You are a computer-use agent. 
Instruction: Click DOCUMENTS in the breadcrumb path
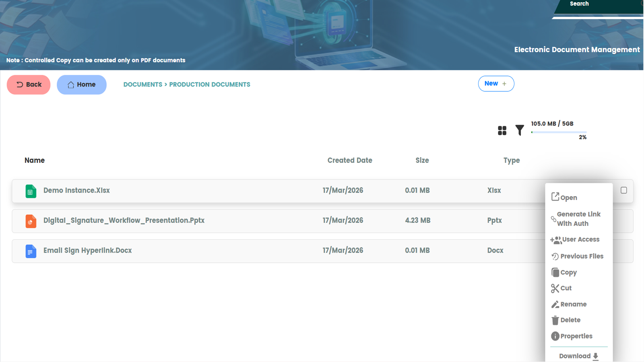[142, 84]
